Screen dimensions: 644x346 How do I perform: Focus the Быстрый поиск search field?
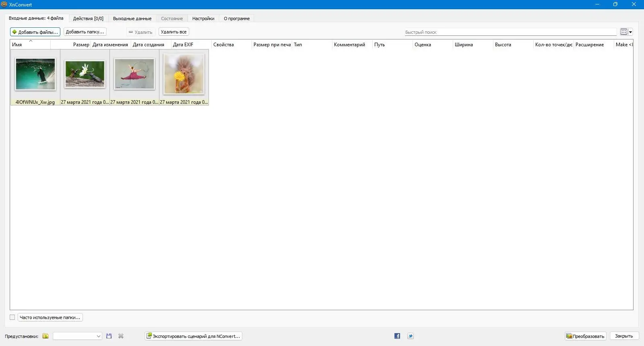(510, 32)
